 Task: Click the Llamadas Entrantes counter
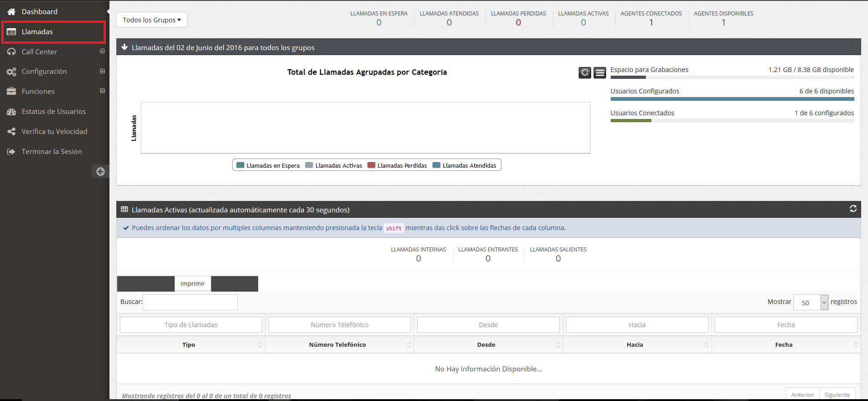488,255
